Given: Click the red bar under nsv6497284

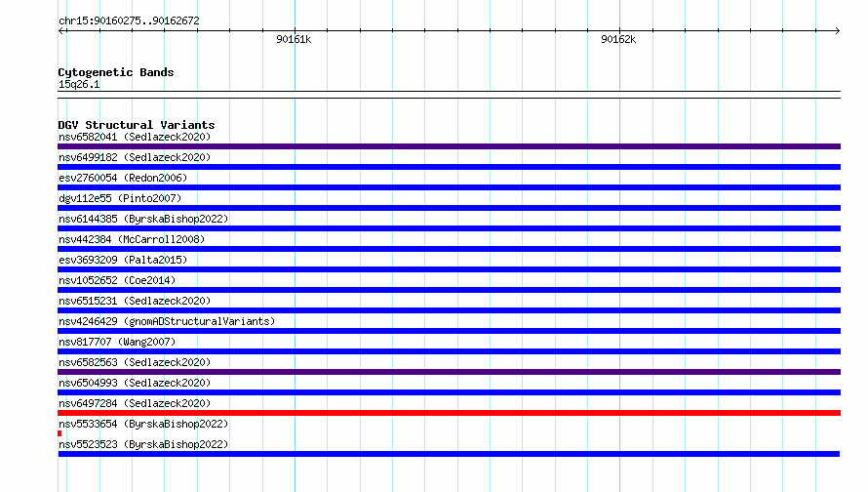Looking at the screenshot, I should tap(449, 413).
